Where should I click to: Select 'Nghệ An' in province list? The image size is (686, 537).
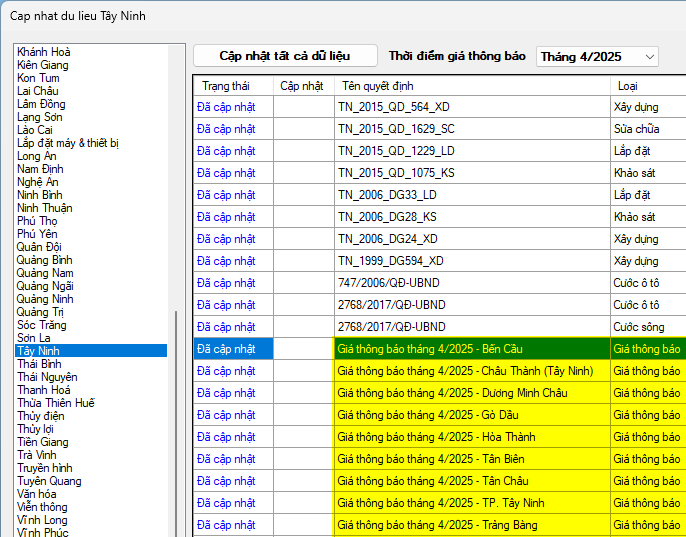coord(91,182)
